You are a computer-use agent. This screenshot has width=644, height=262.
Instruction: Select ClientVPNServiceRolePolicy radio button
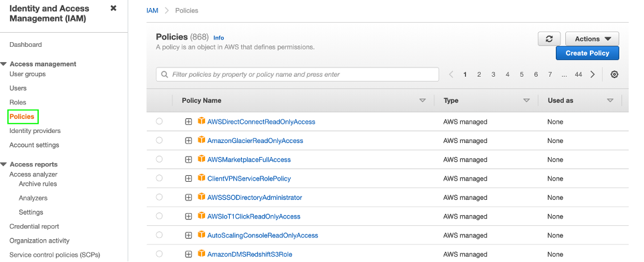[160, 178]
